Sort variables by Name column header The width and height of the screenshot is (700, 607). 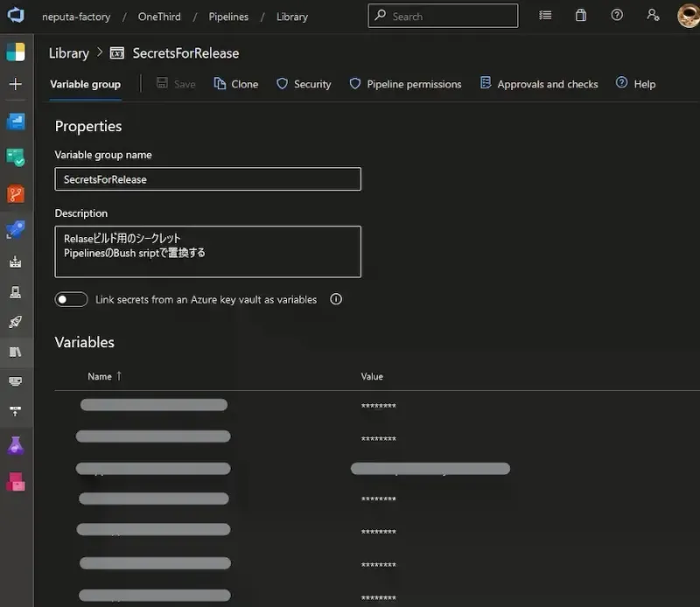[100, 376]
